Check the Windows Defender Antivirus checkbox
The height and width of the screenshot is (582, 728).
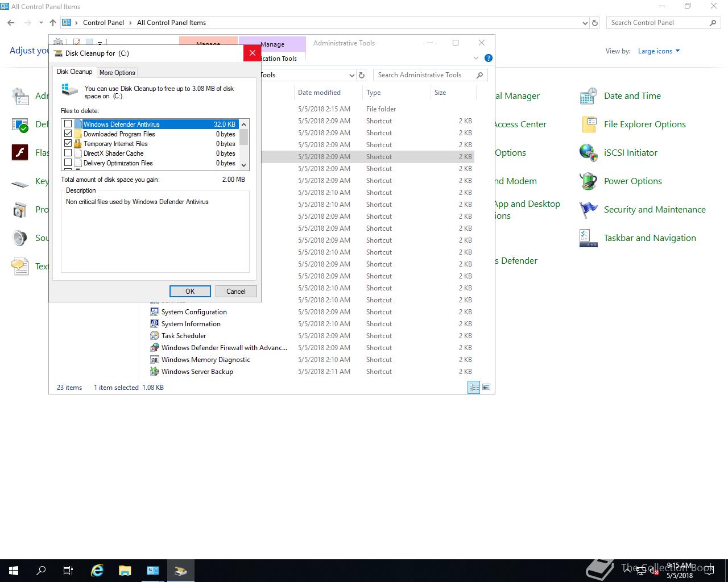tap(68, 124)
